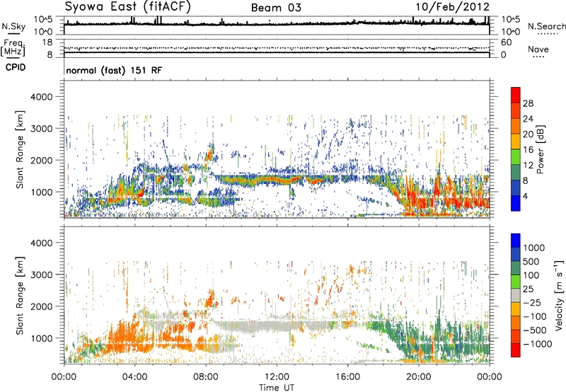Click the '-25' label on Velocity scale

point(532,303)
